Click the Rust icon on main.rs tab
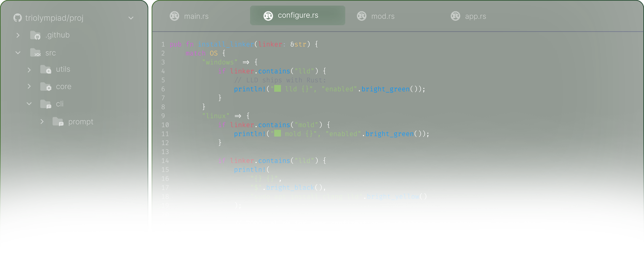Viewport: 644px width, 256px height. tap(174, 16)
